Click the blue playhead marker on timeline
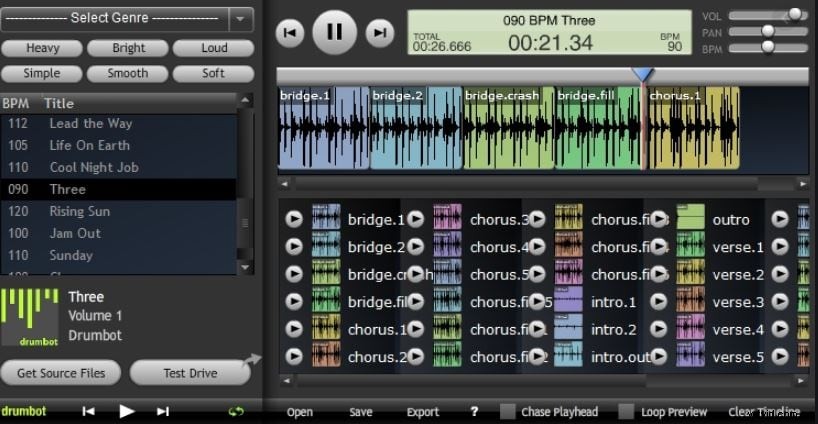 (643, 75)
